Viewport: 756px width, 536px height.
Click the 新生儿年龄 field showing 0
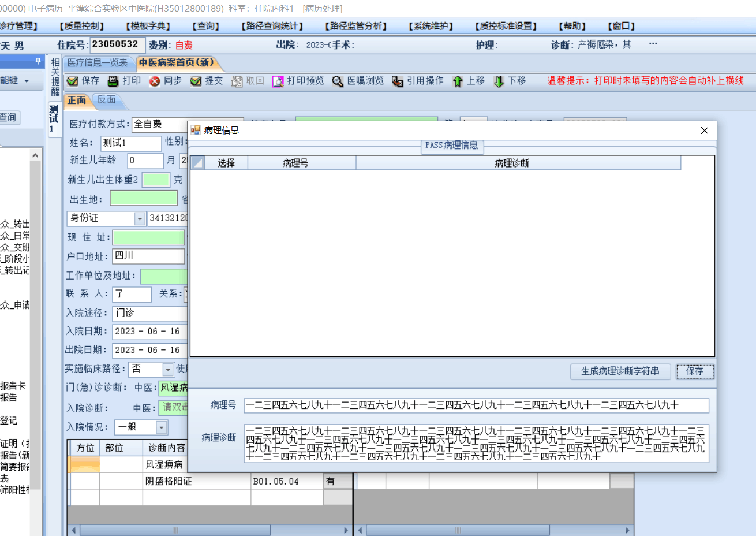coord(145,161)
